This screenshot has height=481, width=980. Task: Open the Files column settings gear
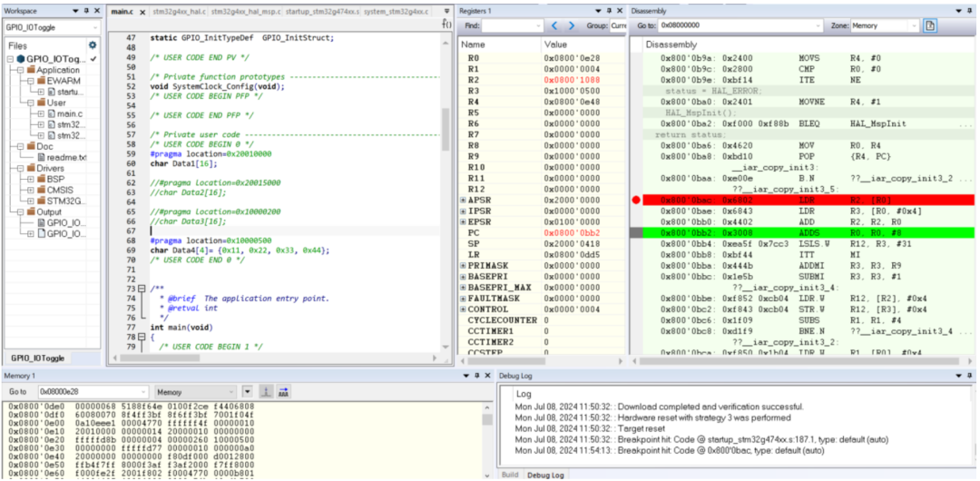(93, 45)
